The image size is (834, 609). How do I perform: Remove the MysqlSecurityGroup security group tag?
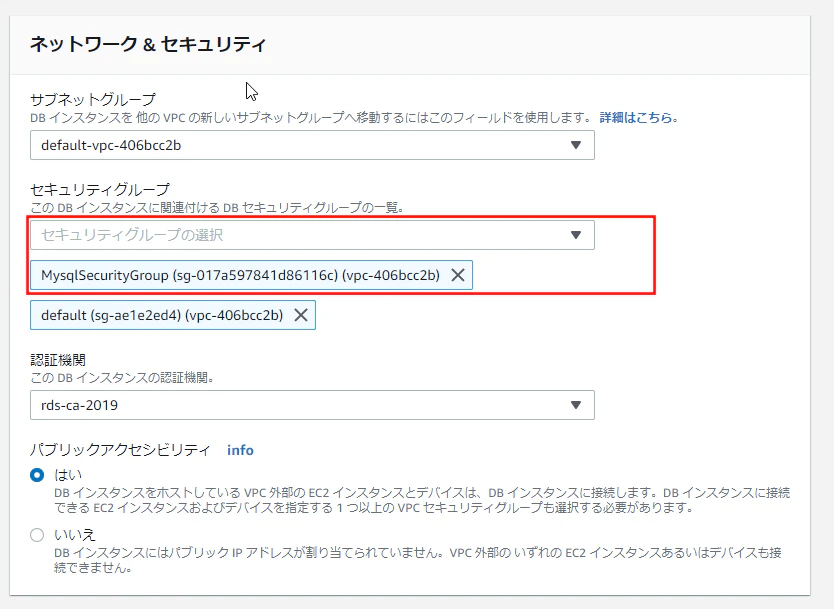coord(458,275)
